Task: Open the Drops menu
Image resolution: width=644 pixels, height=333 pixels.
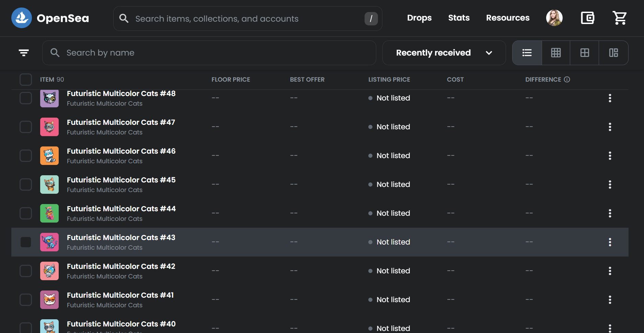Action: 419,18
